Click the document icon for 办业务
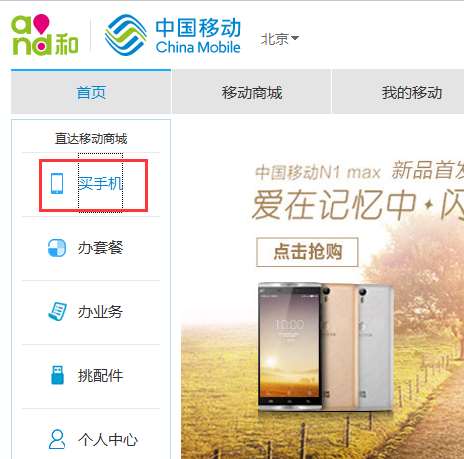The height and width of the screenshot is (459, 464). point(57,311)
